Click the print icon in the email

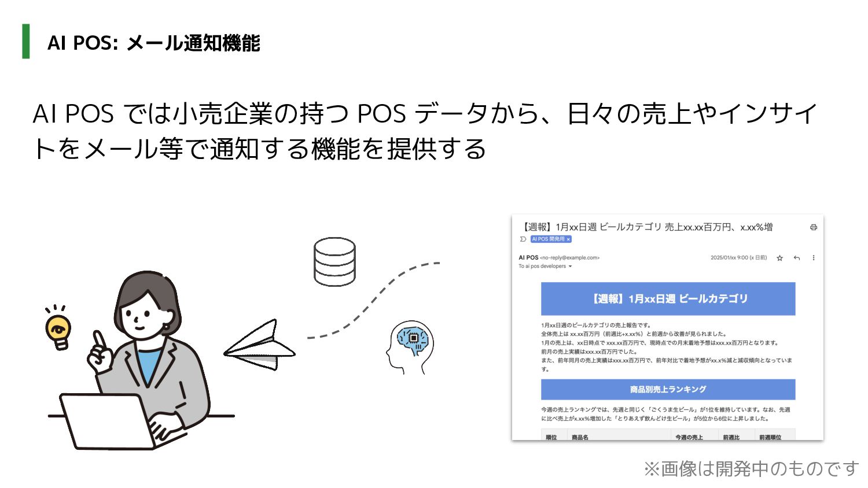pos(813,227)
